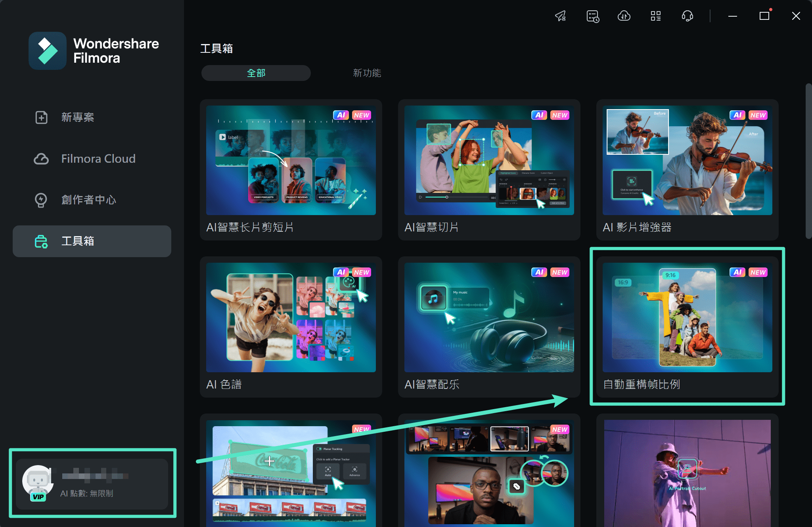The height and width of the screenshot is (527, 812).
Task: Click the four-square grid apps icon
Action: coord(656,16)
